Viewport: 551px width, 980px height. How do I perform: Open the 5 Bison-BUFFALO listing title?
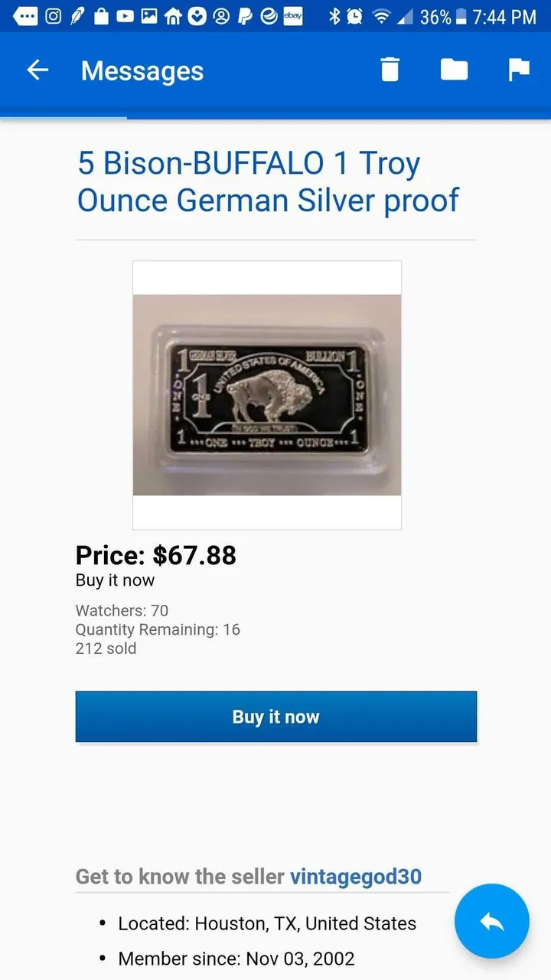(x=268, y=181)
